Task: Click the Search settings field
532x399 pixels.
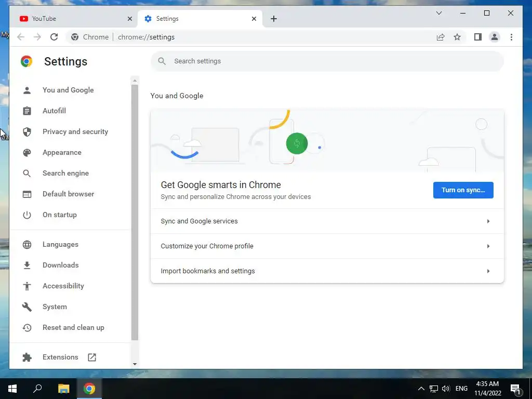Action: coord(327,61)
